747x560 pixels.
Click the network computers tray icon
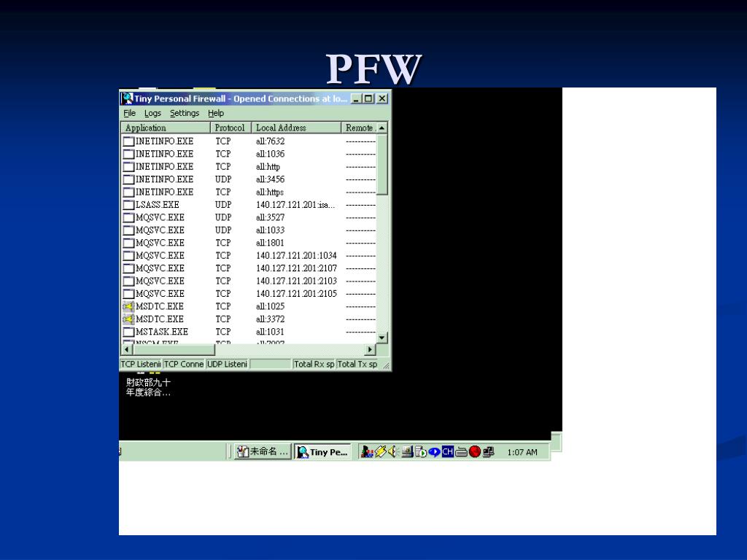tap(488, 451)
